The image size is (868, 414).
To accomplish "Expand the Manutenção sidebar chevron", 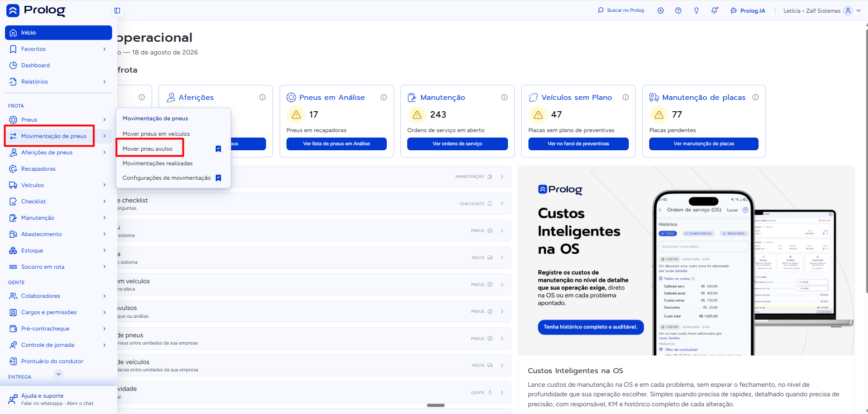I will [104, 218].
